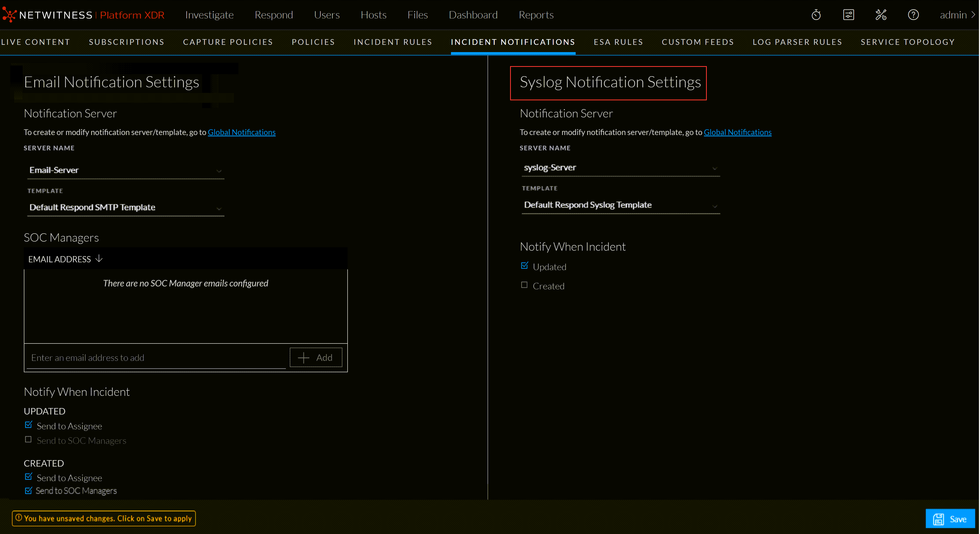The width and height of the screenshot is (980, 534).
Task: Open the jobs stopwatch icon
Action: pos(816,15)
